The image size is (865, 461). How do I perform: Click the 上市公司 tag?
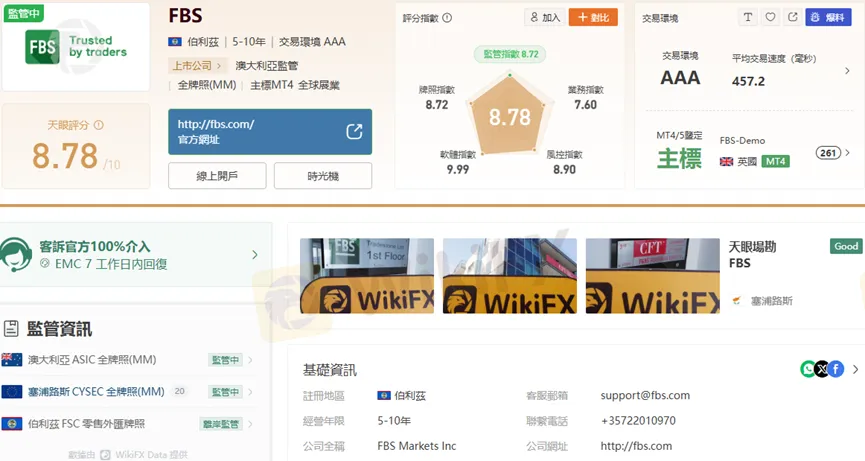click(x=197, y=66)
